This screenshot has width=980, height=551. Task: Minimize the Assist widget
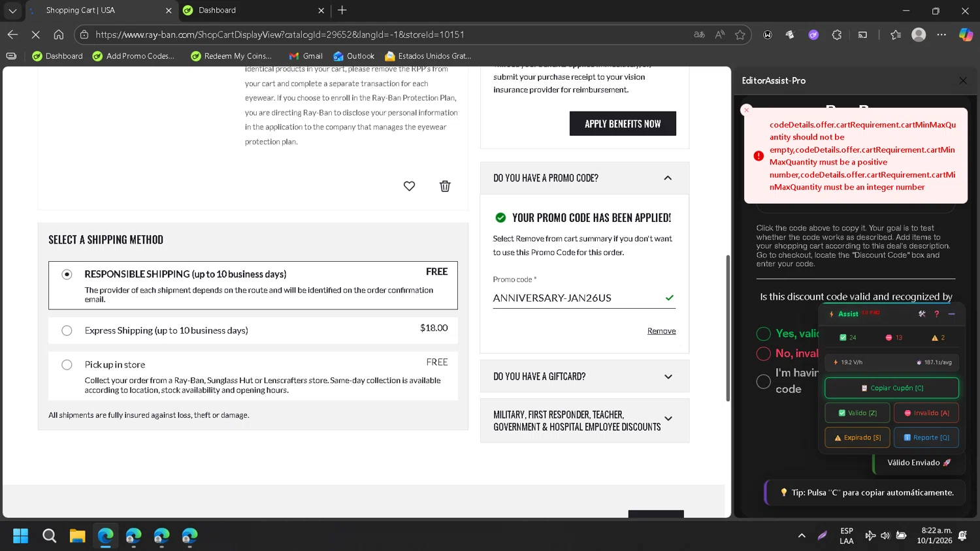tap(951, 314)
